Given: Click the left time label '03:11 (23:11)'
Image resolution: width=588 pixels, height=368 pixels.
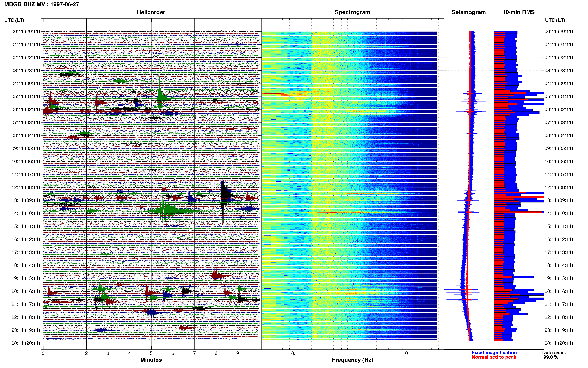Looking at the screenshot, I should 26,70.
